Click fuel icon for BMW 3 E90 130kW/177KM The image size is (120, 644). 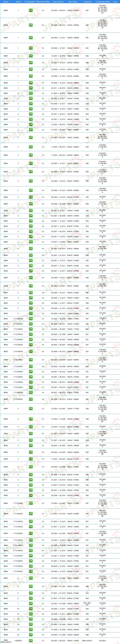coord(31,104)
